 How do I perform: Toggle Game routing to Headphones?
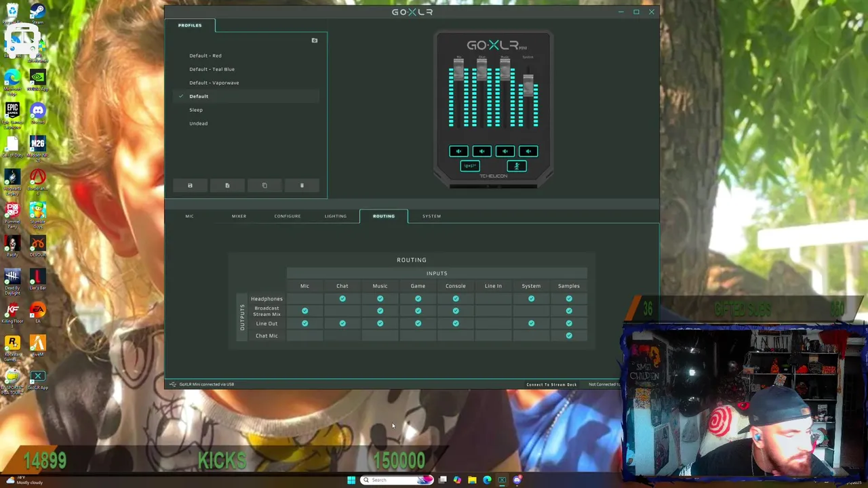(x=418, y=298)
